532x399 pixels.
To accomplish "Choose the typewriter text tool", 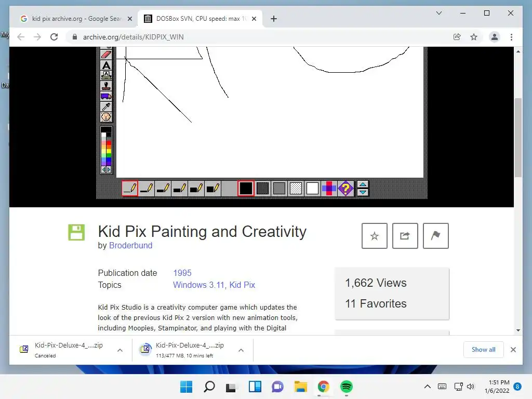I will point(106,75).
